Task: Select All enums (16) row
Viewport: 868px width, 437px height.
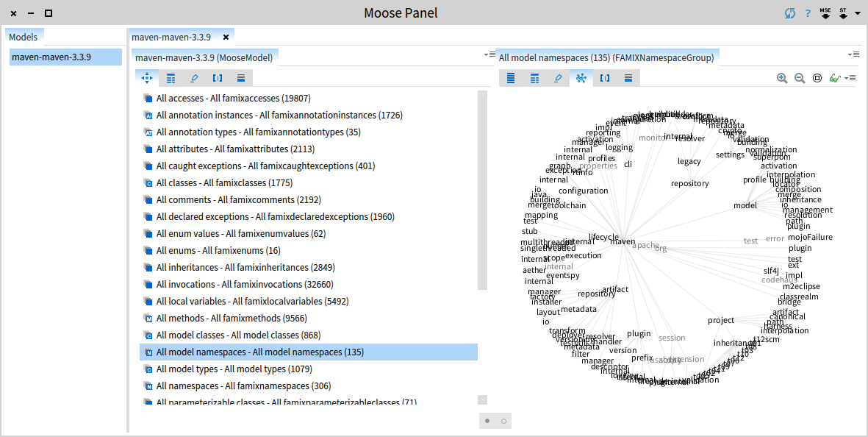Action: (309, 250)
